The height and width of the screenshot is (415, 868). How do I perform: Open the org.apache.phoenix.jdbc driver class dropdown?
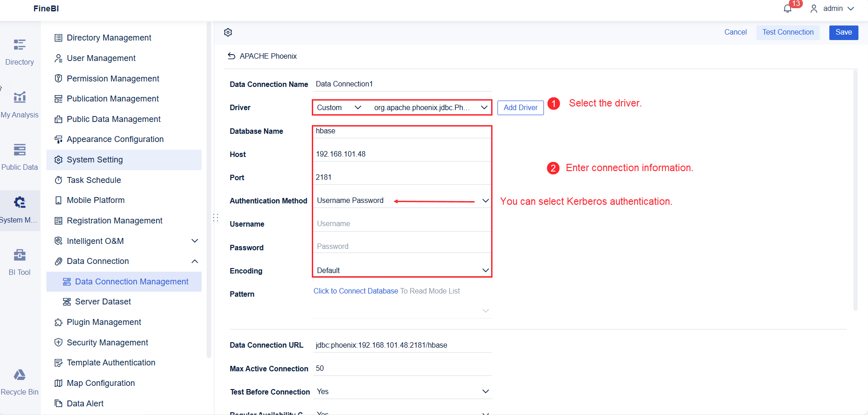[431, 107]
